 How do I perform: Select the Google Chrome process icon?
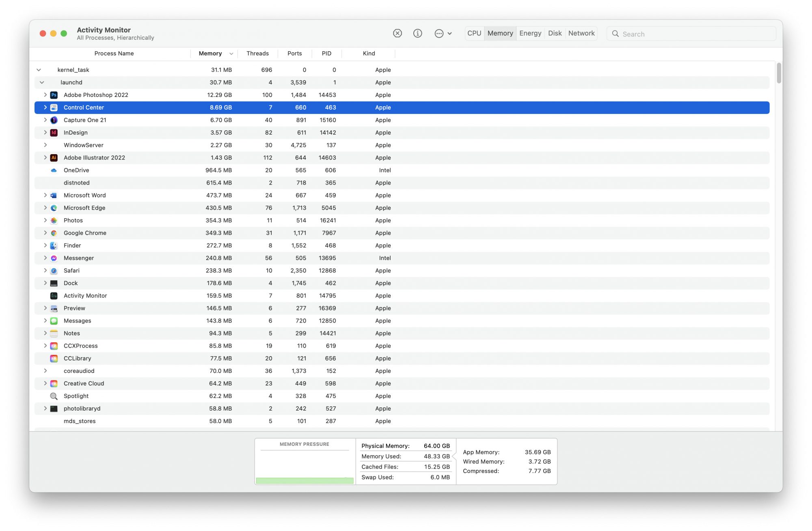(54, 233)
